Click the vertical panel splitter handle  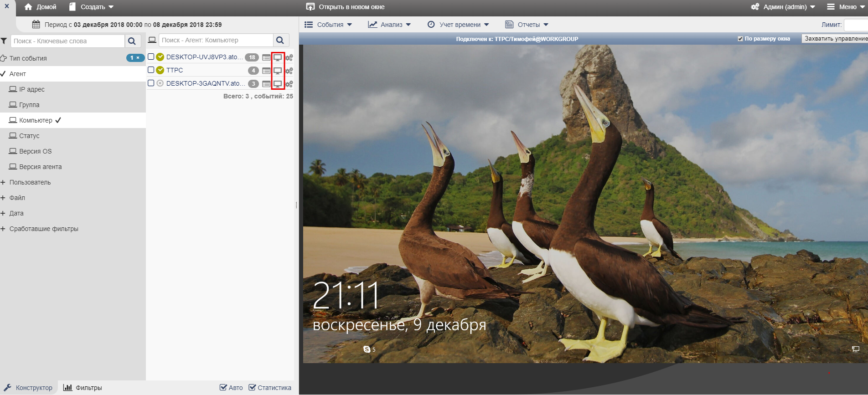[x=296, y=205]
